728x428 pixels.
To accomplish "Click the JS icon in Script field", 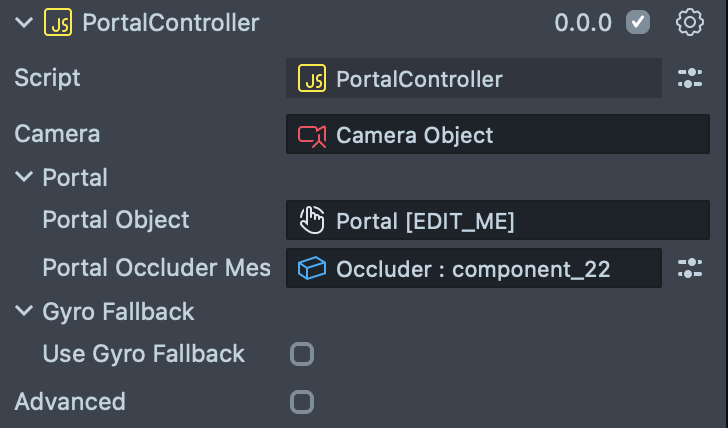I will 313,79.
